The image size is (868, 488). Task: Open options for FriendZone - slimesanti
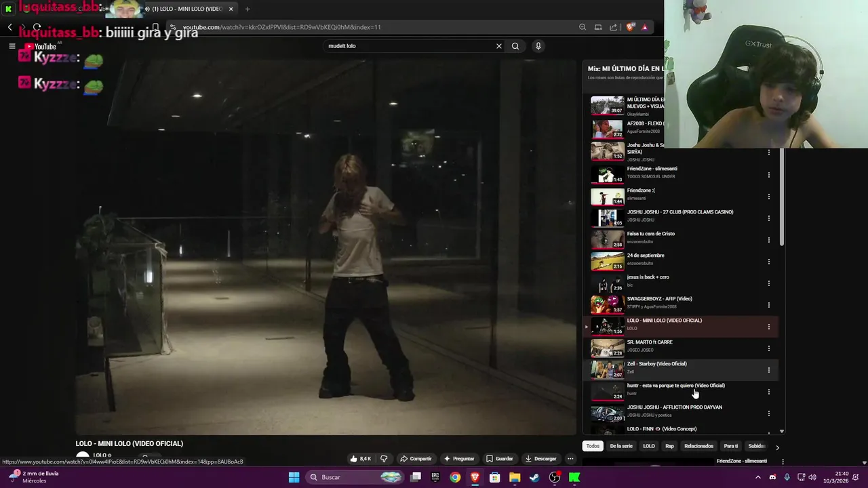769,175
